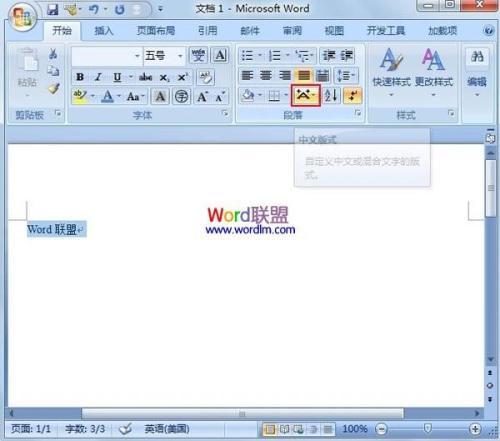
Task: Click the 100% zoom level
Action: pos(355,429)
